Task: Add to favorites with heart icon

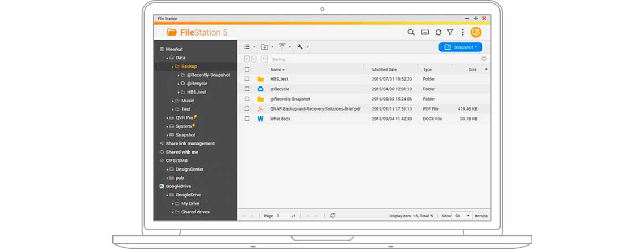Action: pos(484,59)
